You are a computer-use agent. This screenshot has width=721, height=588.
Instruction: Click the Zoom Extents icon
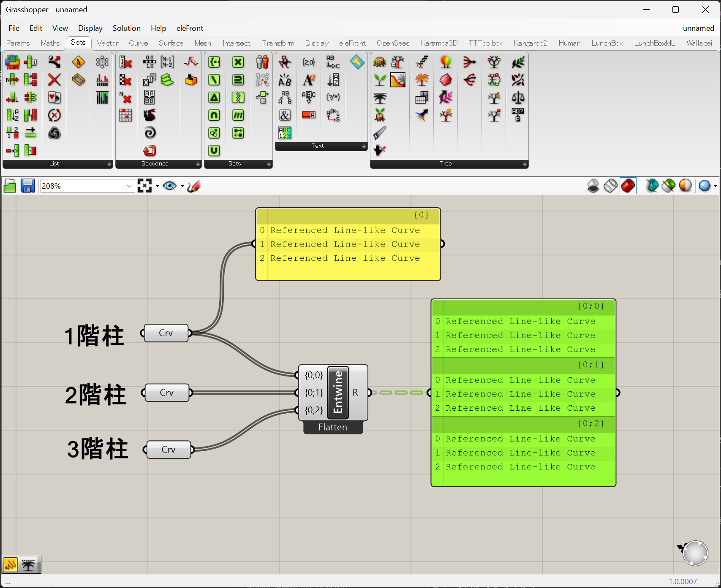(x=144, y=186)
